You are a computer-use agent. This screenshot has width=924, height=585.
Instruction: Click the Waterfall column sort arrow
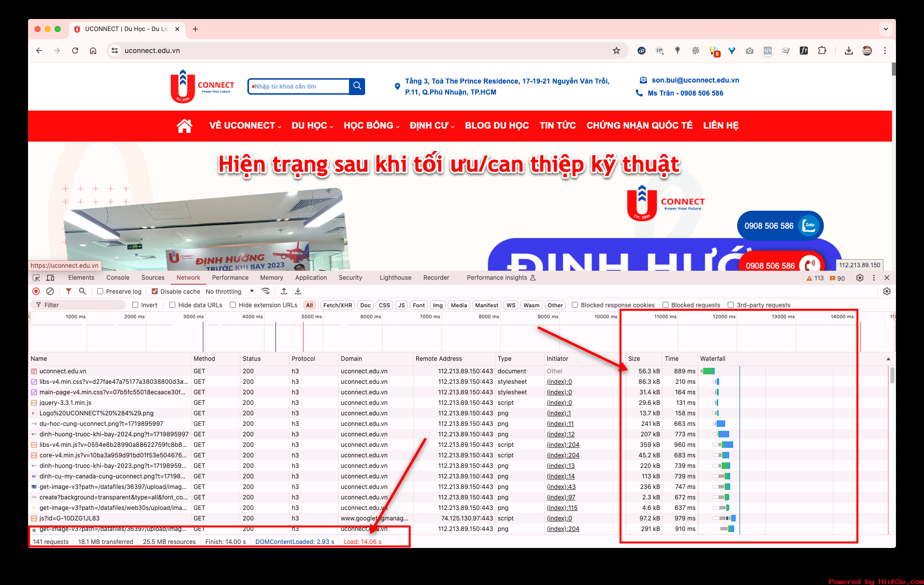888,359
